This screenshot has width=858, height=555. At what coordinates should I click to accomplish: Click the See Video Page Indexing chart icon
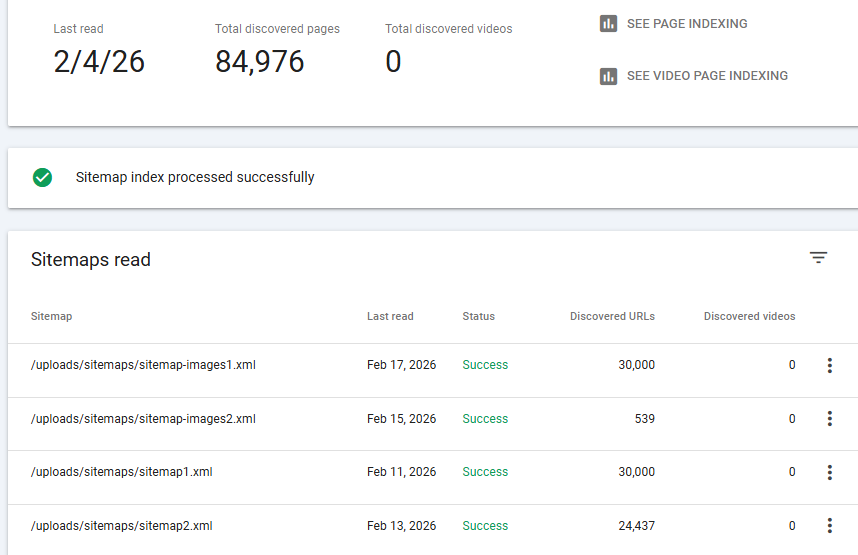point(608,76)
